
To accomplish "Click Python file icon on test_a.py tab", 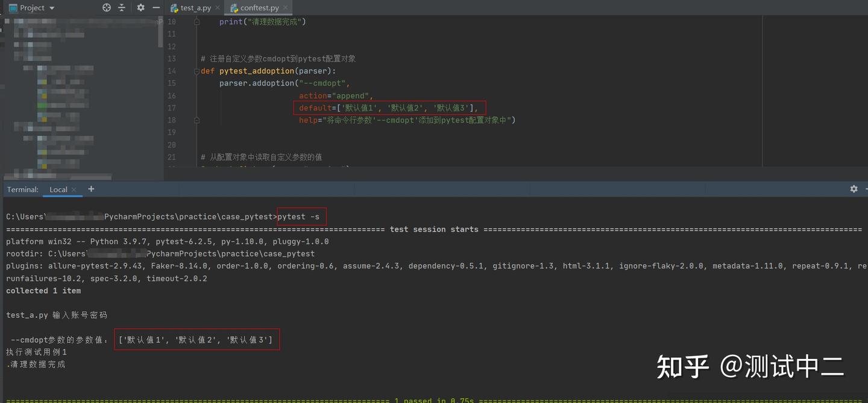I will click(x=175, y=8).
